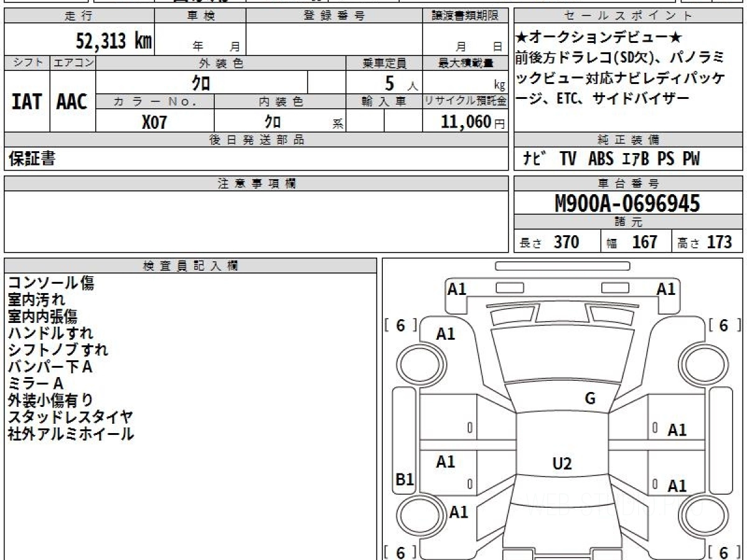The image size is (747, 560).
Task: Select the 後日発送部品 header
Action: tap(256, 140)
